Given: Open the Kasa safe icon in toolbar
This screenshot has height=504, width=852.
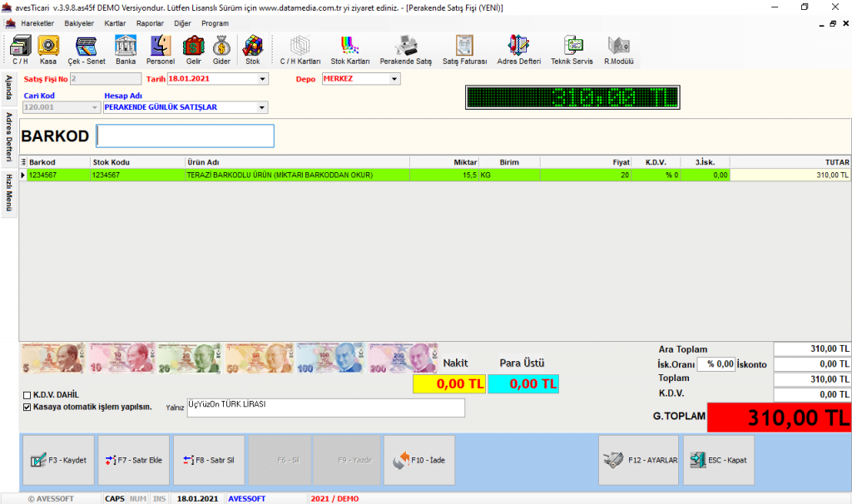Looking at the screenshot, I should pos(48,49).
